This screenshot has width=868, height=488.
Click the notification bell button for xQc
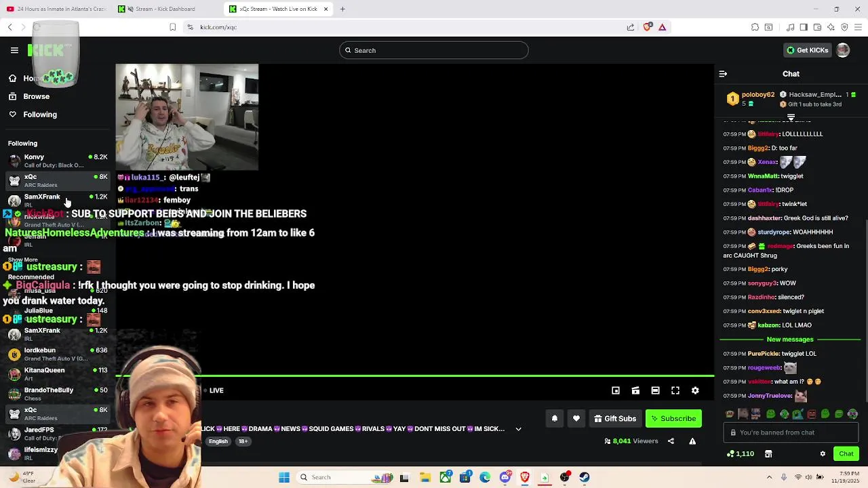click(554, 419)
